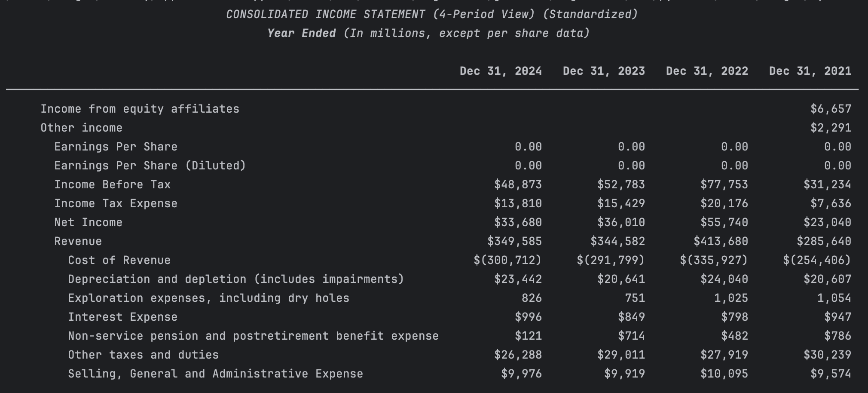
Task: Select the $26,288 other taxes value
Action: [518, 355]
